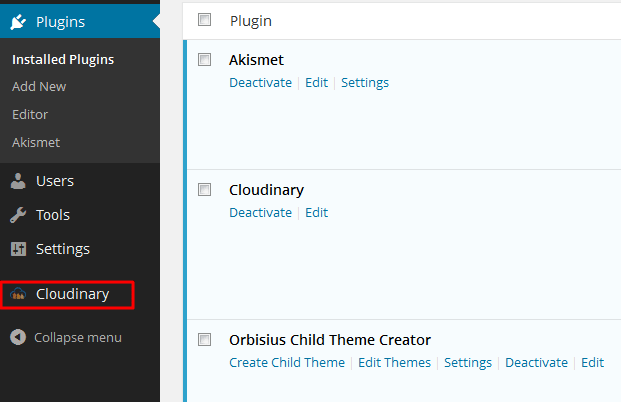This screenshot has width=621, height=402.
Task: Open Settings link under Orbisius plugin
Action: tap(468, 363)
